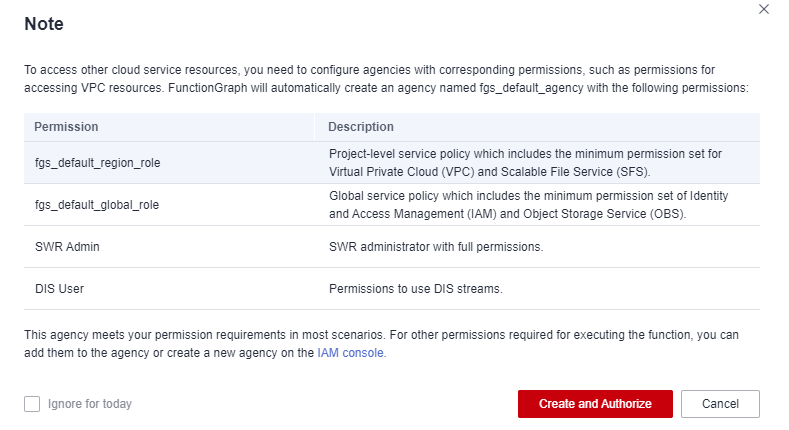Screen dimensions: 789x430
Task: Click the 'Ignore for today' label text
Action: 90,404
